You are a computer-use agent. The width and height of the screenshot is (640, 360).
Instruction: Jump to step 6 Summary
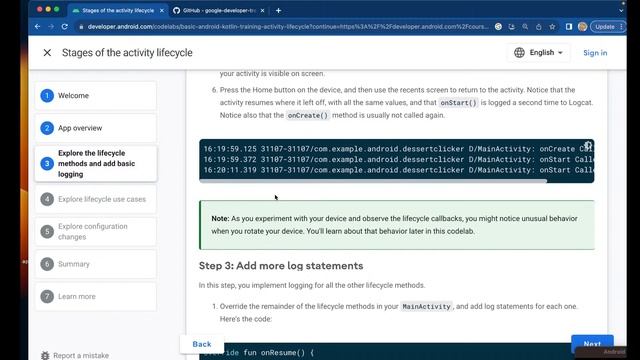[96, 264]
